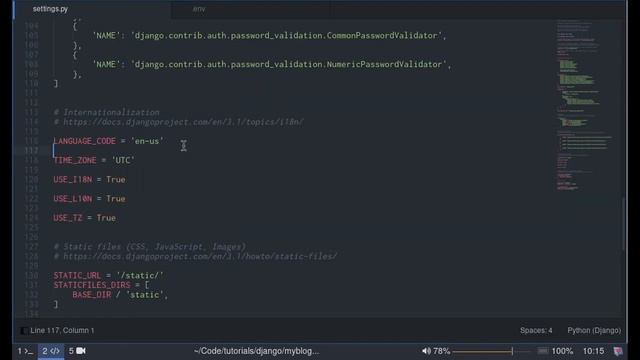
Task: Click the Static files comment line
Action: 149,247
